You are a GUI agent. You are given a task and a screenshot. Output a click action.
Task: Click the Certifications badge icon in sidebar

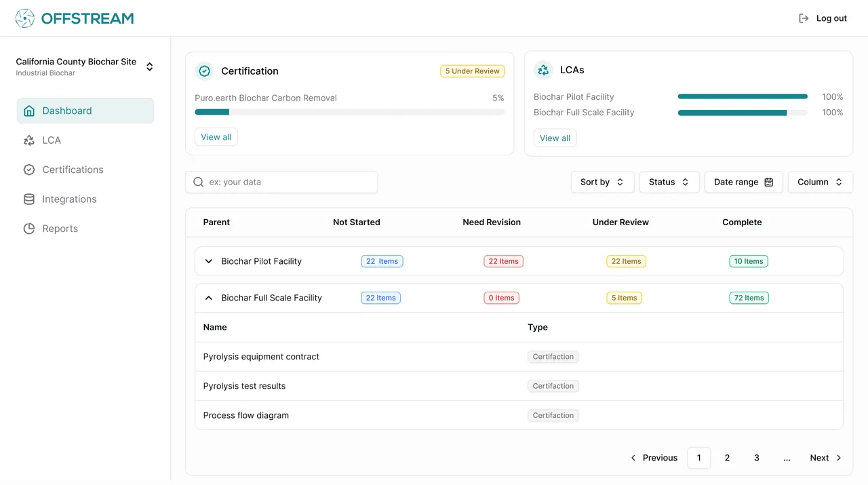(29, 170)
